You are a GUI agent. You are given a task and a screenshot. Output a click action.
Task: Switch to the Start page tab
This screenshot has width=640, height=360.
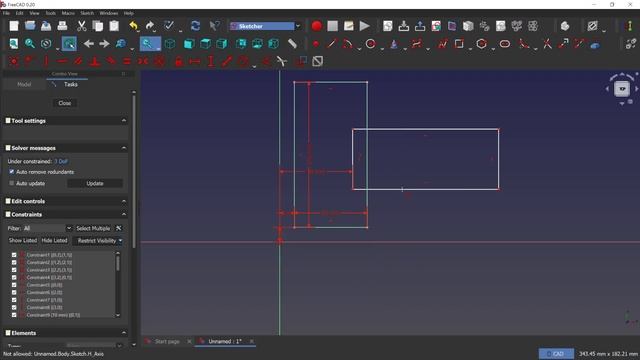[x=167, y=341]
